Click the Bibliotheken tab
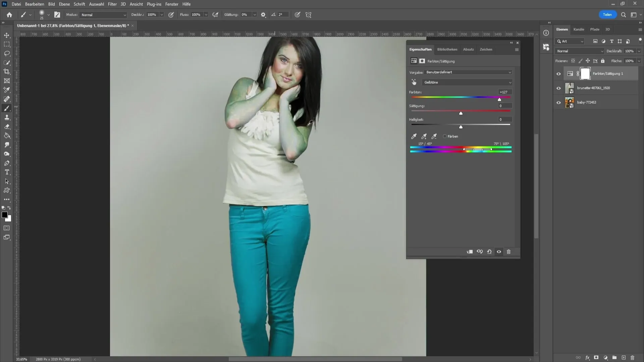This screenshot has height=362, width=644. coord(447,49)
